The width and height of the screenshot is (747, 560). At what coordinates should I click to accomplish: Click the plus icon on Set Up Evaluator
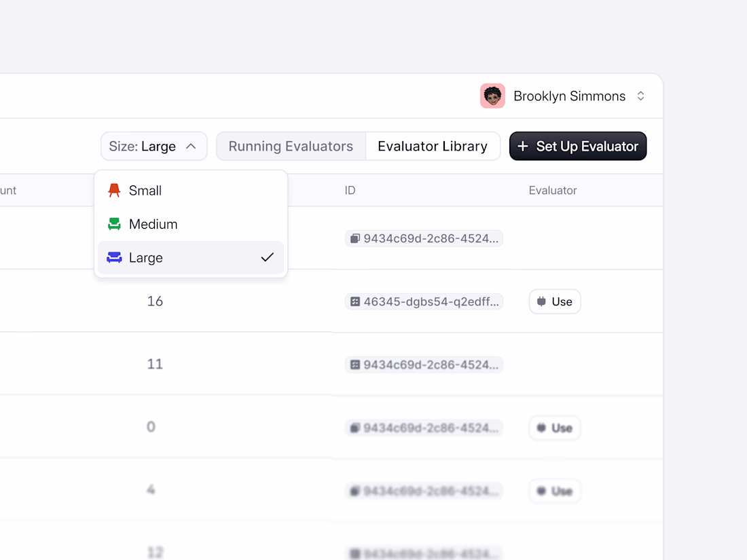[523, 146]
